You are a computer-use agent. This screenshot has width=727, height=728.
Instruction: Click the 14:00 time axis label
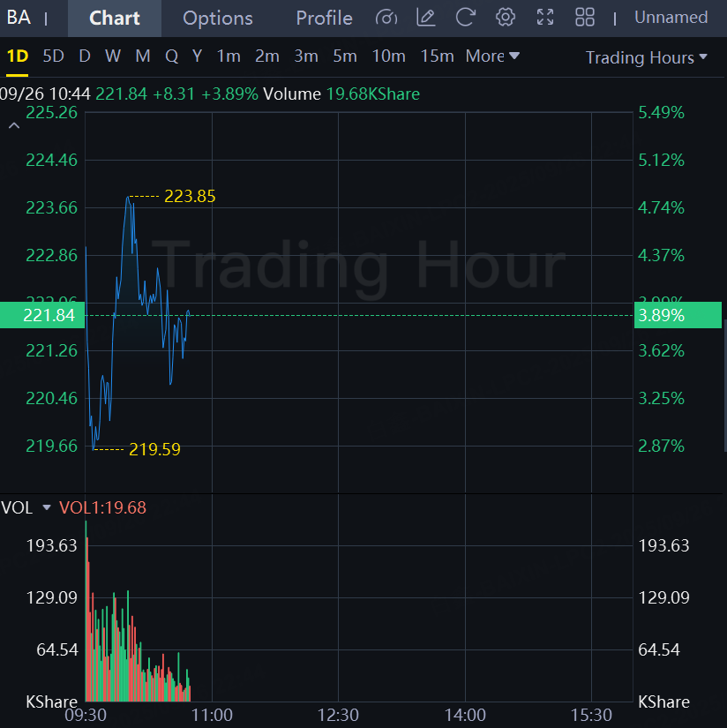coord(465,715)
